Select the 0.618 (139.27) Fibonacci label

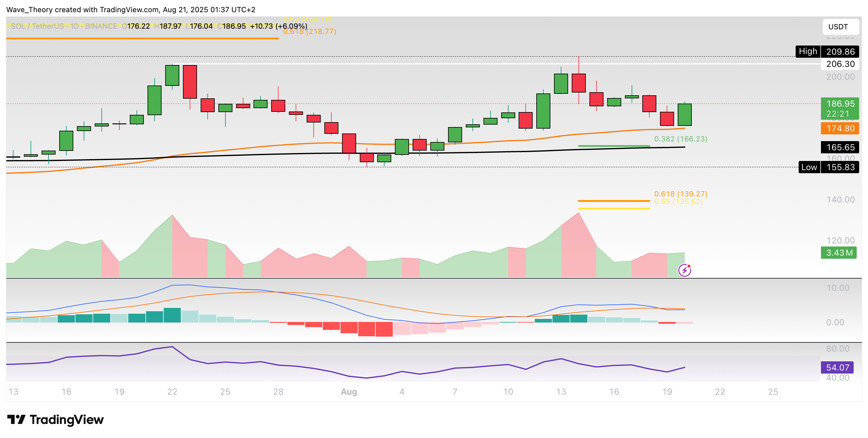(x=680, y=194)
